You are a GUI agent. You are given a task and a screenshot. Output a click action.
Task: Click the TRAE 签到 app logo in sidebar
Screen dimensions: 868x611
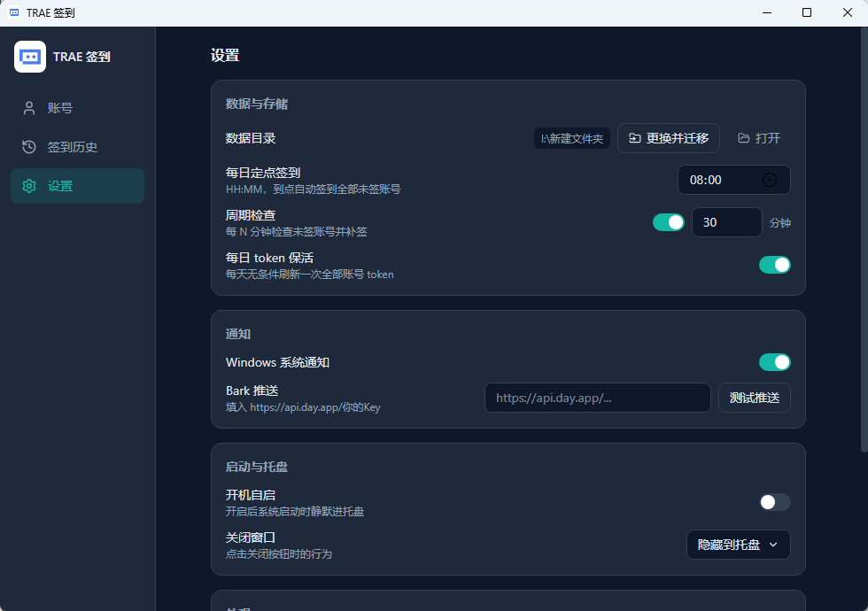coord(30,57)
